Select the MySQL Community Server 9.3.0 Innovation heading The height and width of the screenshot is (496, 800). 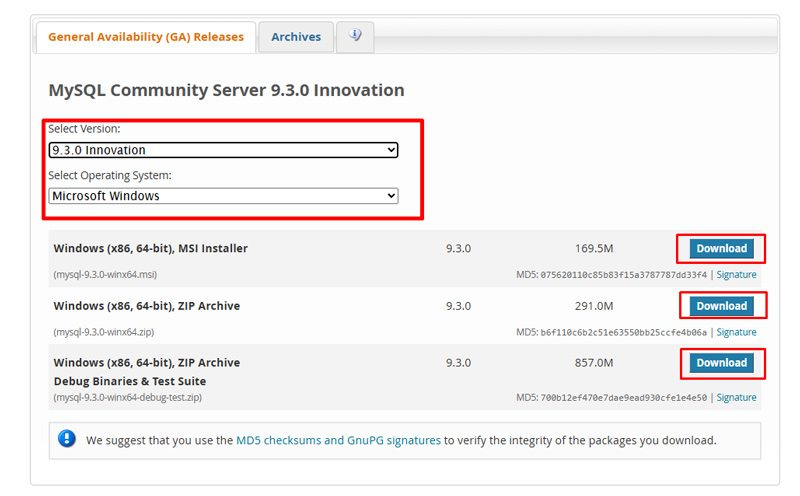click(227, 90)
